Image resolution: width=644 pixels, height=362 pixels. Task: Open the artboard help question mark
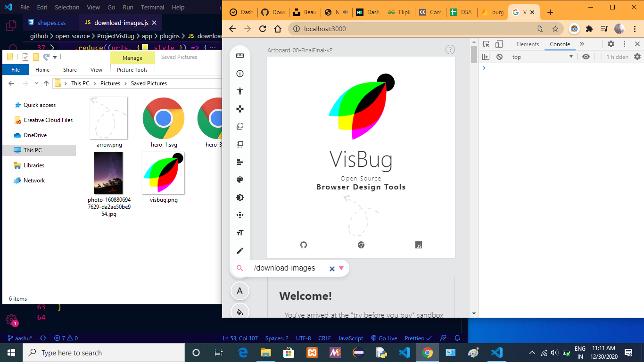450,49
